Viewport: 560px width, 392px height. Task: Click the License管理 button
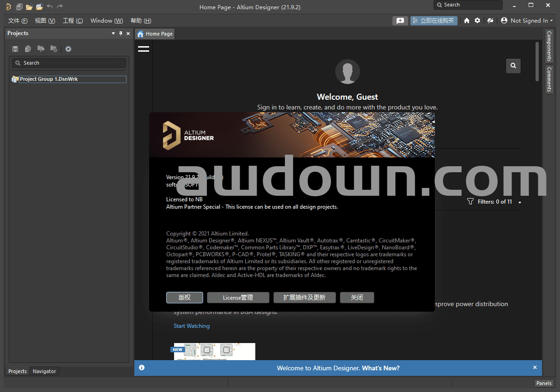point(238,298)
